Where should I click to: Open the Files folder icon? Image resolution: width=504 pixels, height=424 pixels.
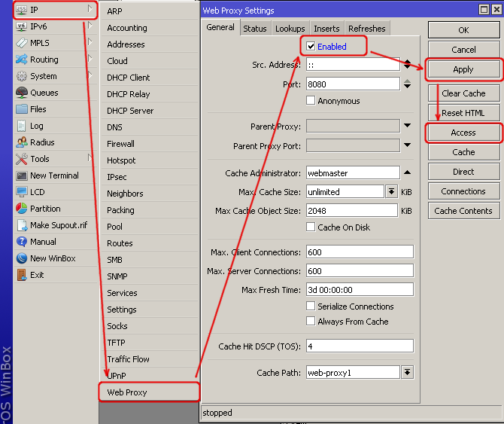(22, 109)
